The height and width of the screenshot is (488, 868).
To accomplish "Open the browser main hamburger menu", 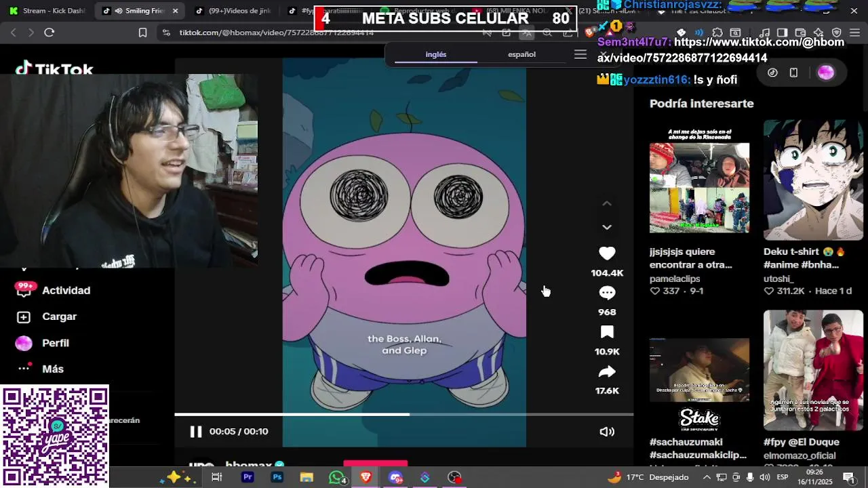I will 854,33.
